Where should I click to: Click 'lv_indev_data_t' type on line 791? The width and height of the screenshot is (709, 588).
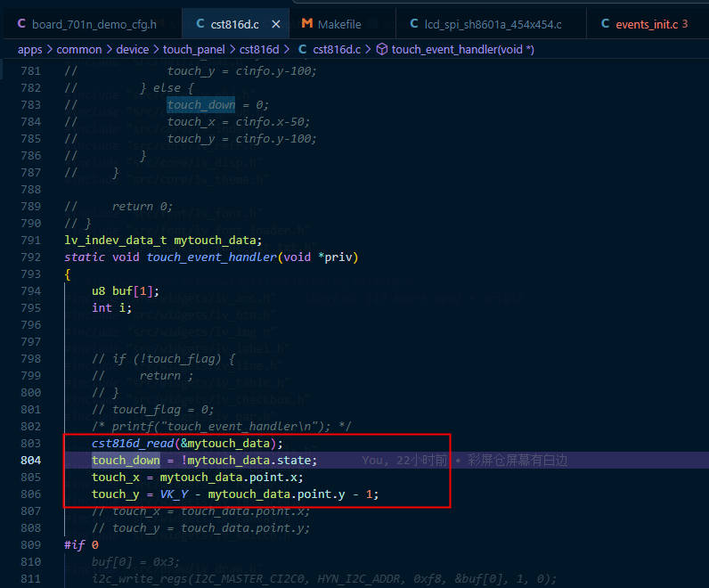[x=115, y=241]
